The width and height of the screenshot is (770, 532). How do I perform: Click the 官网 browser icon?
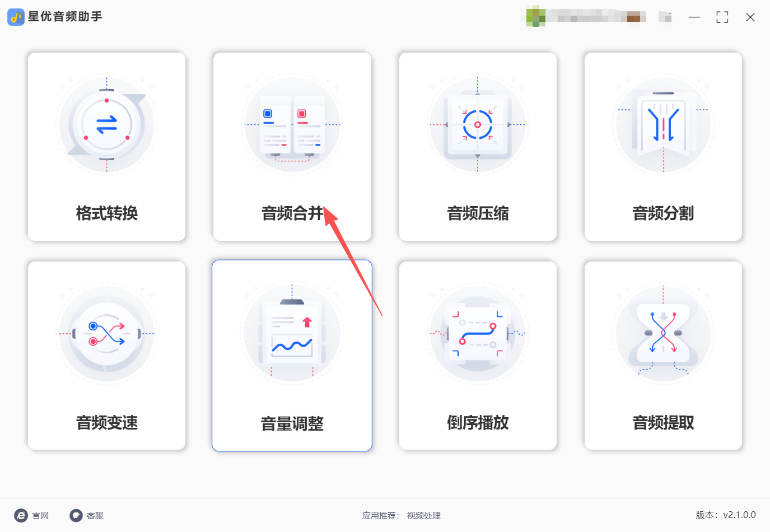tap(21, 516)
